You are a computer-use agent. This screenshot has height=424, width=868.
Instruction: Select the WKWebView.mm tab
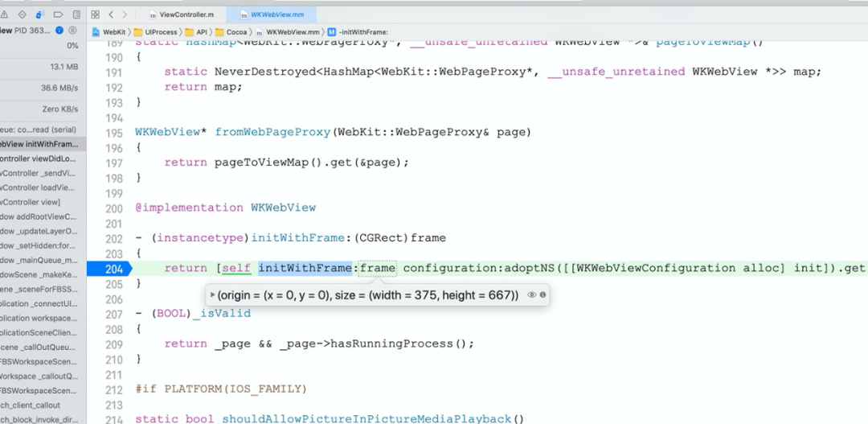click(x=272, y=14)
